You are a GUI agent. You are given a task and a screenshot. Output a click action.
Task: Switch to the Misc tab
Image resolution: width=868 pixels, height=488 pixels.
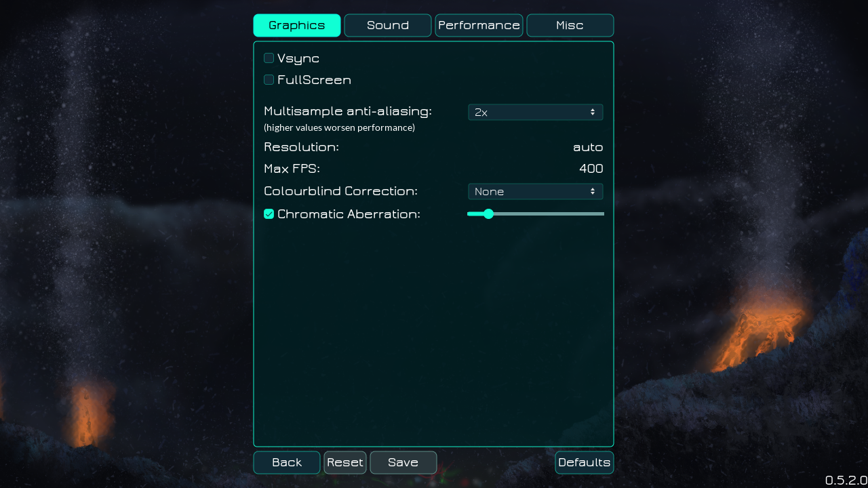coord(570,25)
